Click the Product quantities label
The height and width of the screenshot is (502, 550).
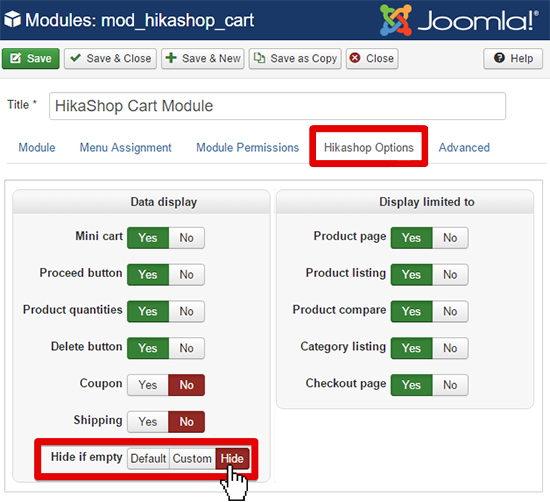(x=73, y=310)
